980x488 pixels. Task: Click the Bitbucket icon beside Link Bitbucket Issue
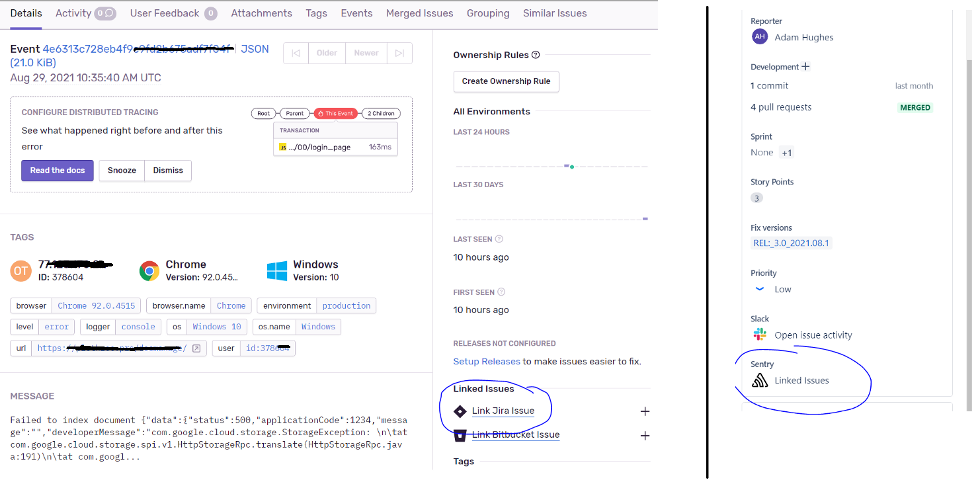coord(461,434)
